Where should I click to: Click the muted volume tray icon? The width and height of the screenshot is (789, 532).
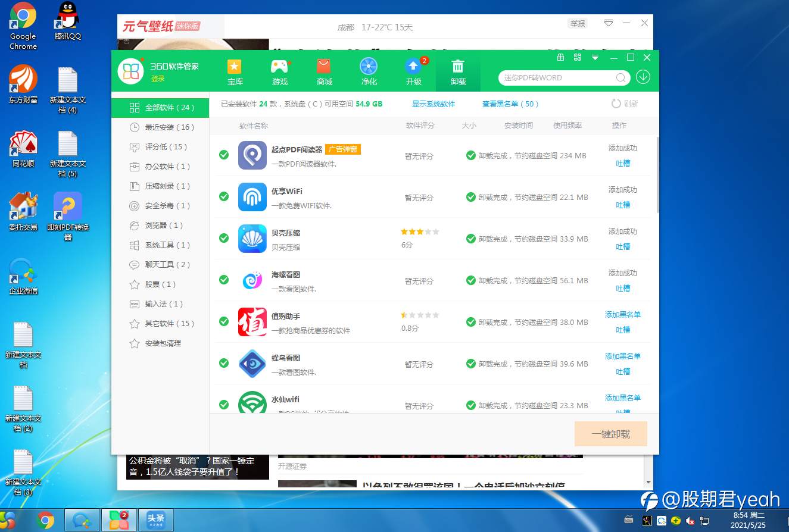pos(690,521)
